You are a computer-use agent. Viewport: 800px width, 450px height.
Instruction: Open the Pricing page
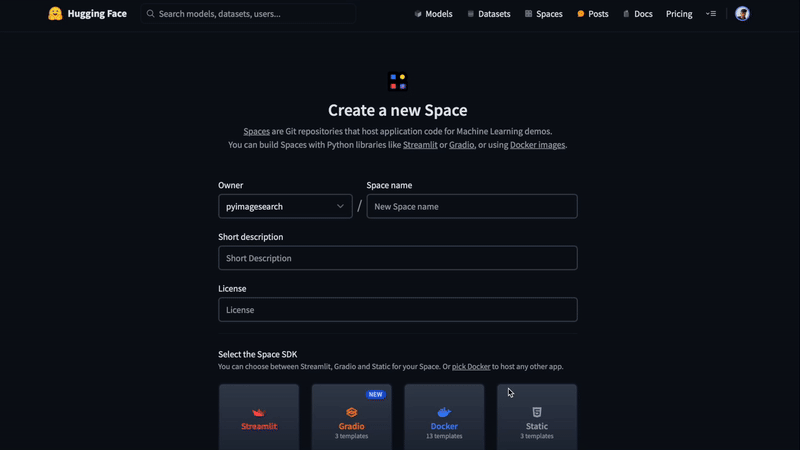[679, 14]
